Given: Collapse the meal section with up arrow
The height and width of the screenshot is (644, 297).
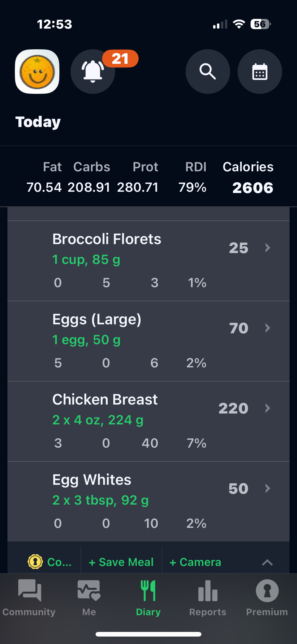Looking at the screenshot, I should coord(267,562).
